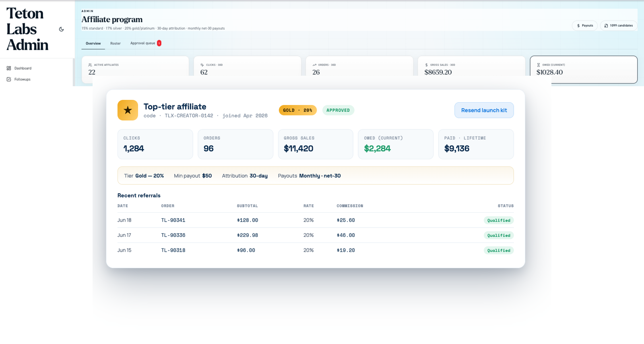The image size is (644, 344).
Task: Click the Qualified status for Jun 15
Action: point(499,251)
